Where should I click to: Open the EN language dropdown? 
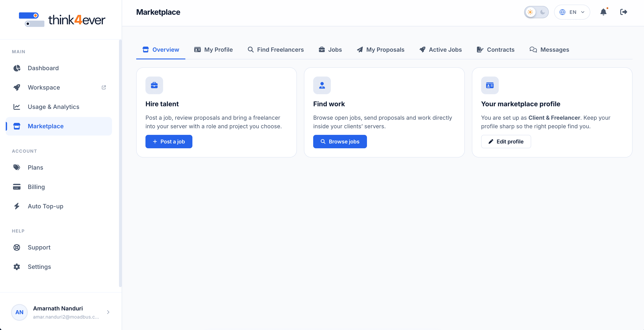pos(572,12)
